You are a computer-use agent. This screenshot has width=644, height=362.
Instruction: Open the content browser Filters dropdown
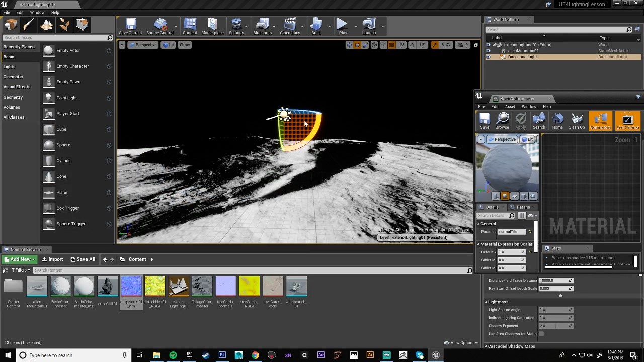click(x=20, y=270)
